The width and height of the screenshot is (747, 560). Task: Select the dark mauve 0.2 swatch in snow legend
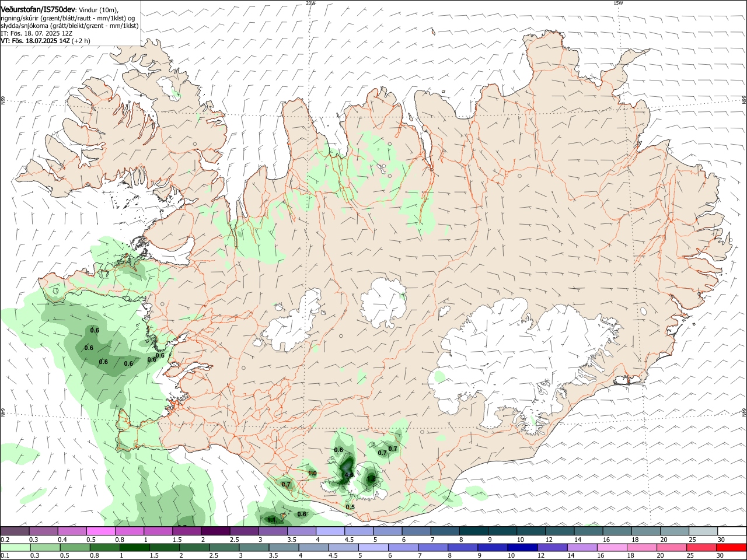click(15, 531)
